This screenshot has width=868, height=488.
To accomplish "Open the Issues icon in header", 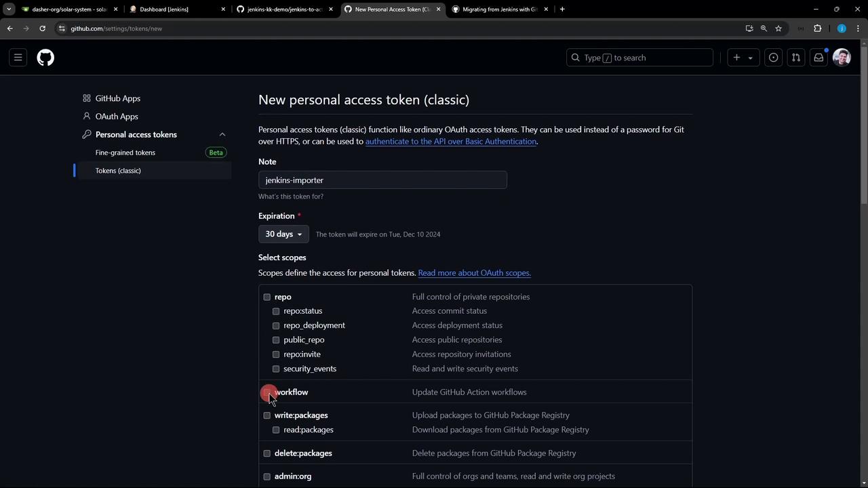I will [773, 58].
